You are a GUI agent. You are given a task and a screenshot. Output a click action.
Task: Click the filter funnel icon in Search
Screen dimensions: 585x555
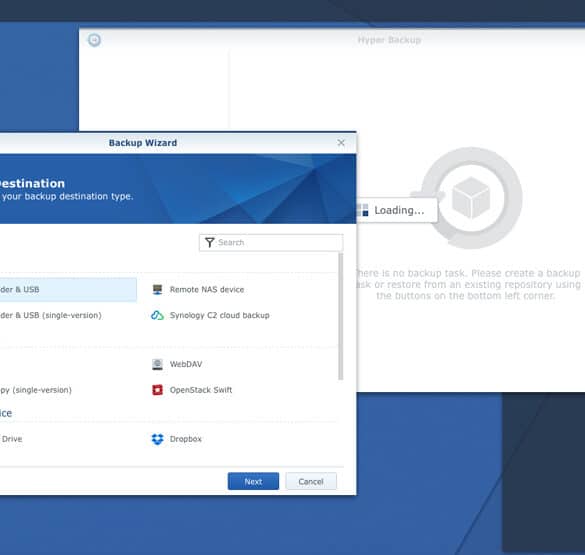[209, 242]
